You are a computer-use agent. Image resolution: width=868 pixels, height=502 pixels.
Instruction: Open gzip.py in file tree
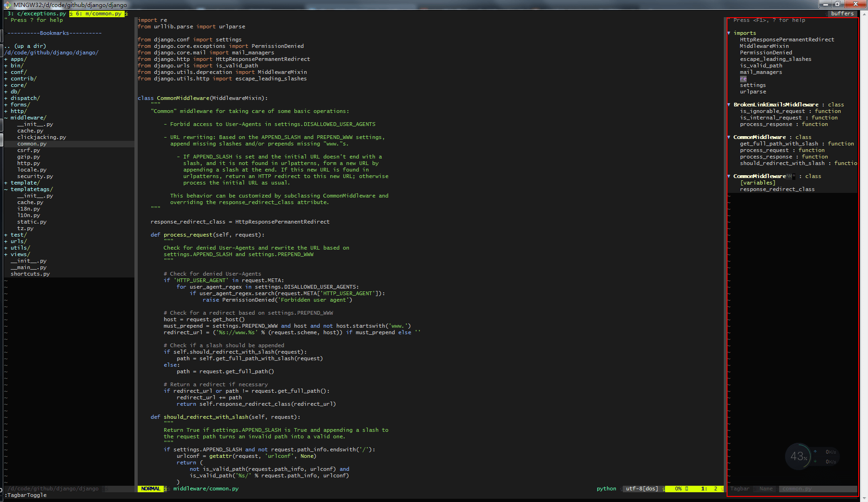28,157
